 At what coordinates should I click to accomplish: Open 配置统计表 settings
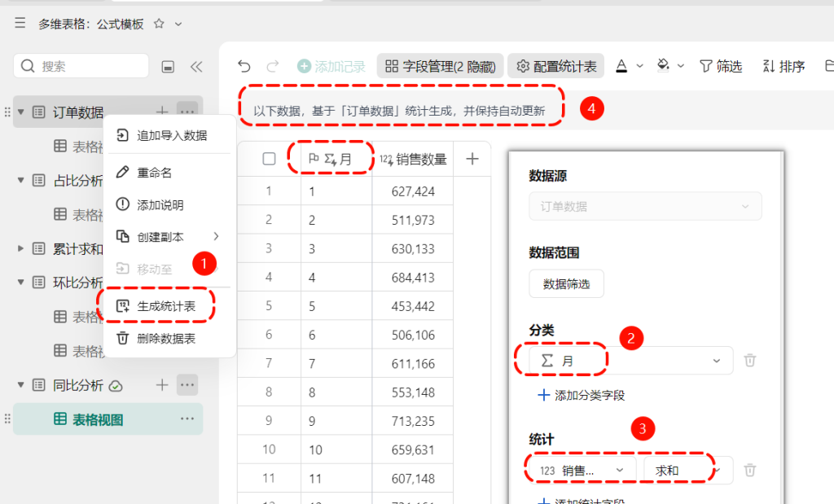(x=556, y=66)
